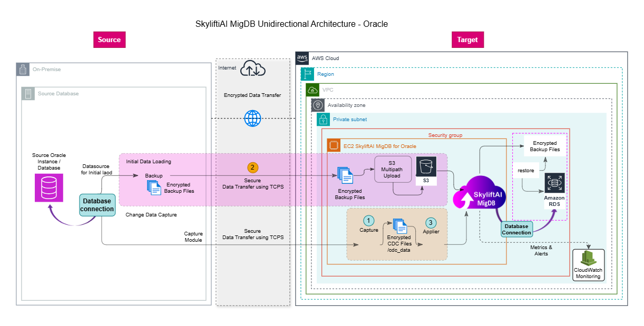Click the 'EC2 SkyliftAI MigDB for Oracle' label
644x326 pixels.
pyautogui.click(x=379, y=146)
